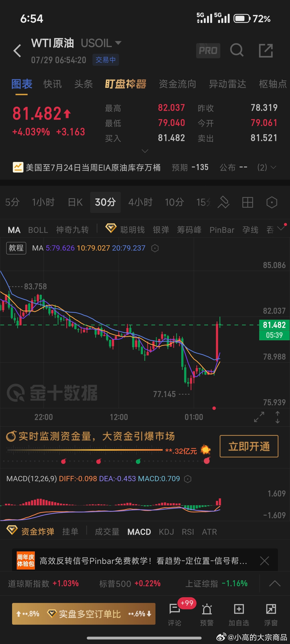Screen dimensions: 290x644
Task: Tap the 立即开通 subscribe button
Action: [x=249, y=446]
